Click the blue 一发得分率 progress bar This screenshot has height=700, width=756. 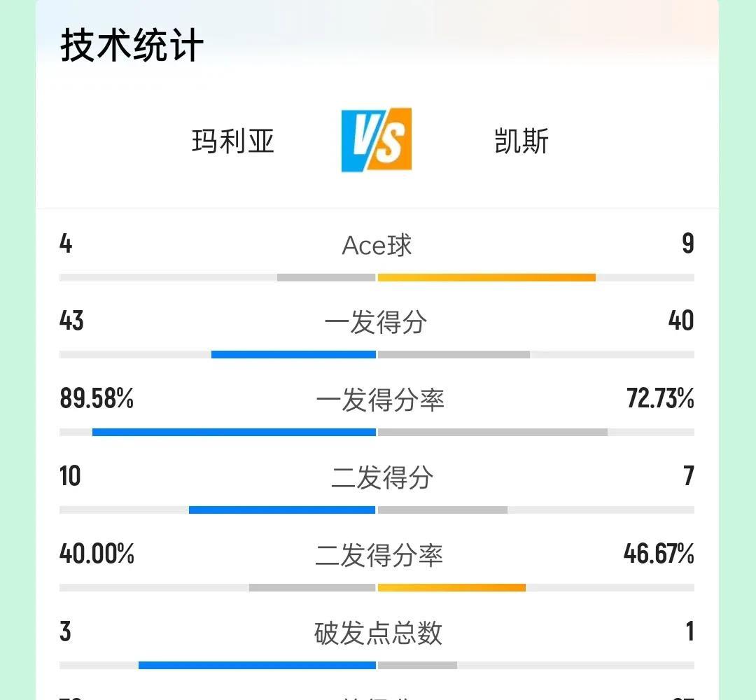(234, 433)
